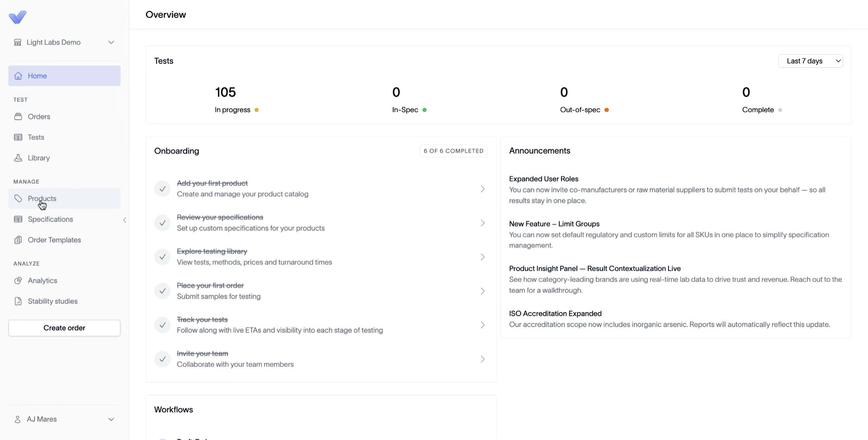
Task: Expand the Light Labs Demo organization switcher
Action: (x=64, y=43)
